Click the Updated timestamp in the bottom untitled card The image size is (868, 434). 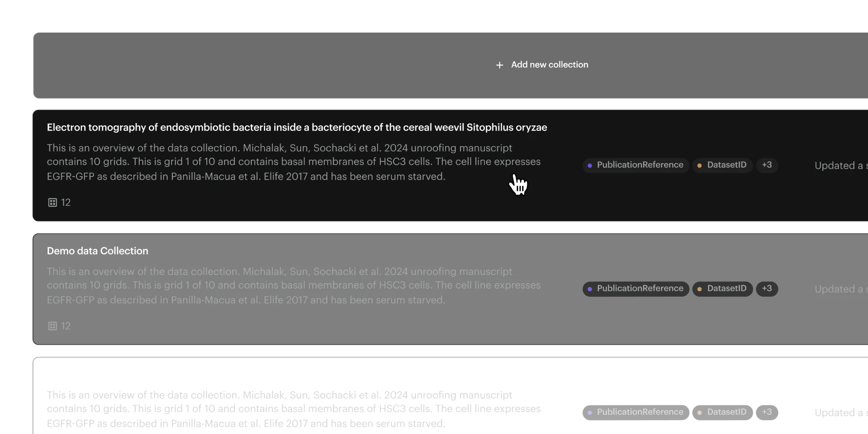[841, 413]
